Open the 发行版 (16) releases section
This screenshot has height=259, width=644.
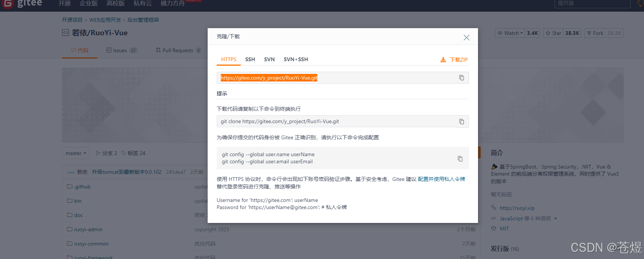pyautogui.click(x=505, y=249)
